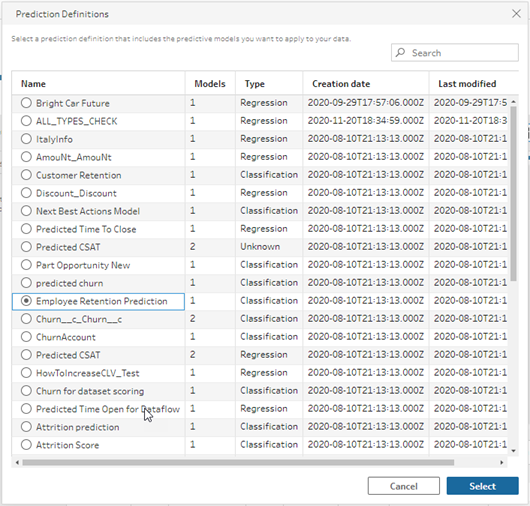This screenshot has height=506, width=530.
Task: Close the Prediction Definitions dialog
Action: click(x=516, y=14)
